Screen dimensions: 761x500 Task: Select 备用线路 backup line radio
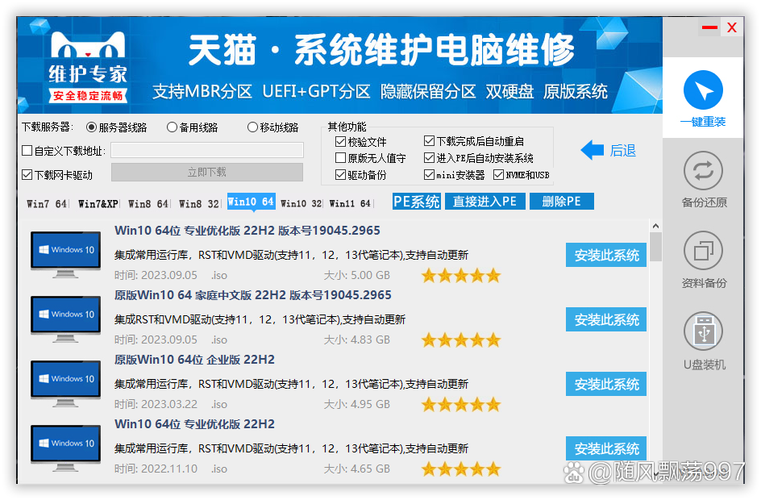(172, 128)
